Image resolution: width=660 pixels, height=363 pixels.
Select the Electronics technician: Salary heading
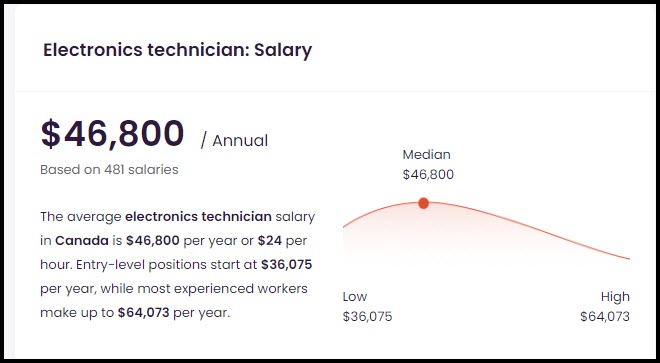178,51
